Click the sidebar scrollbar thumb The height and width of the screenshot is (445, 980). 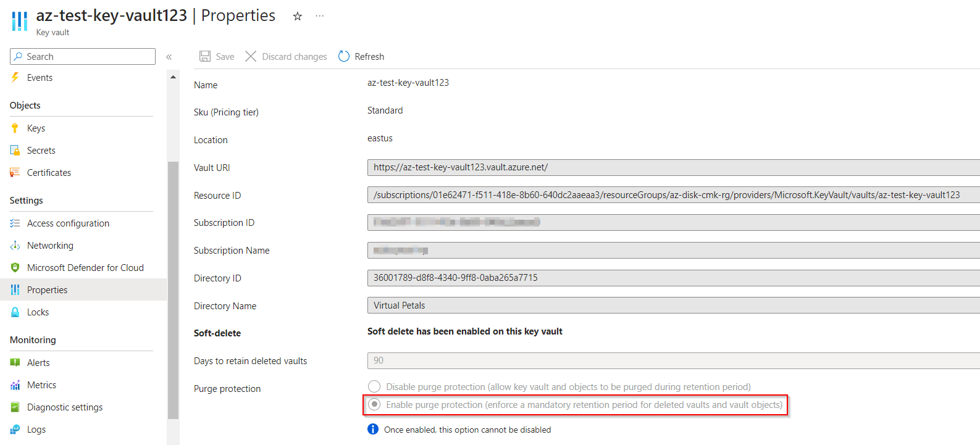pos(173,290)
